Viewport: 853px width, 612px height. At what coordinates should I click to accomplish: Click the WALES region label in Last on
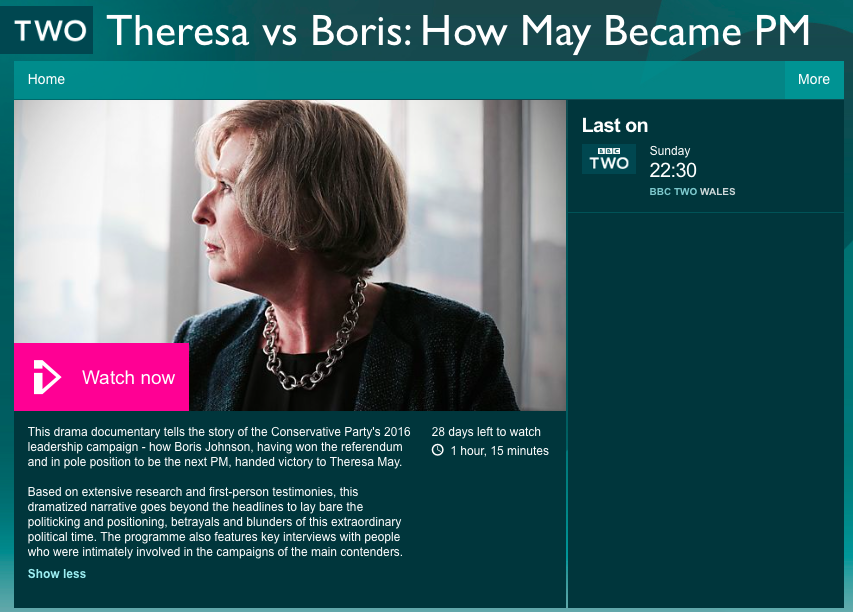coord(718,191)
